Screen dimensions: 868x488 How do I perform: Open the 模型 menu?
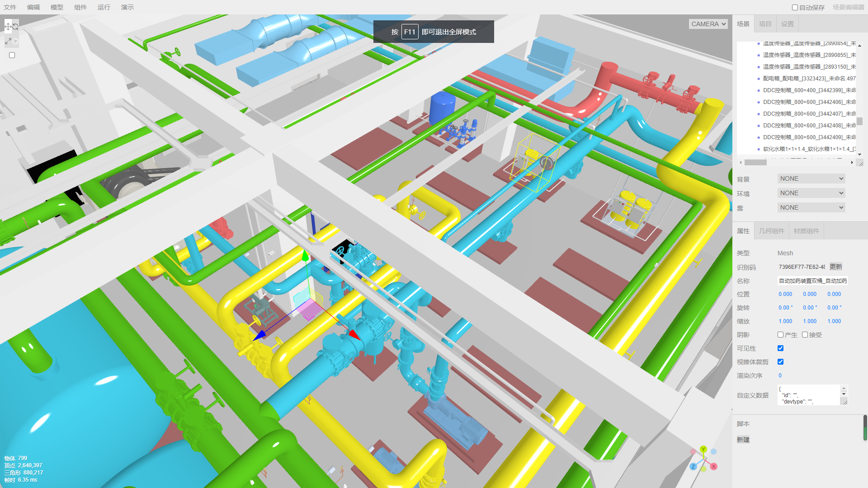pyautogui.click(x=57, y=7)
